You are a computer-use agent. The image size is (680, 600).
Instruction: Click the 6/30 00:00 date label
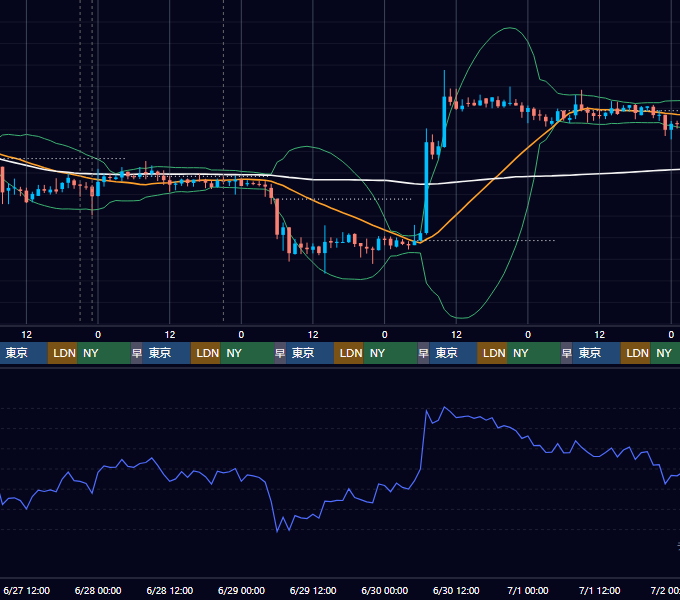[x=385, y=590]
